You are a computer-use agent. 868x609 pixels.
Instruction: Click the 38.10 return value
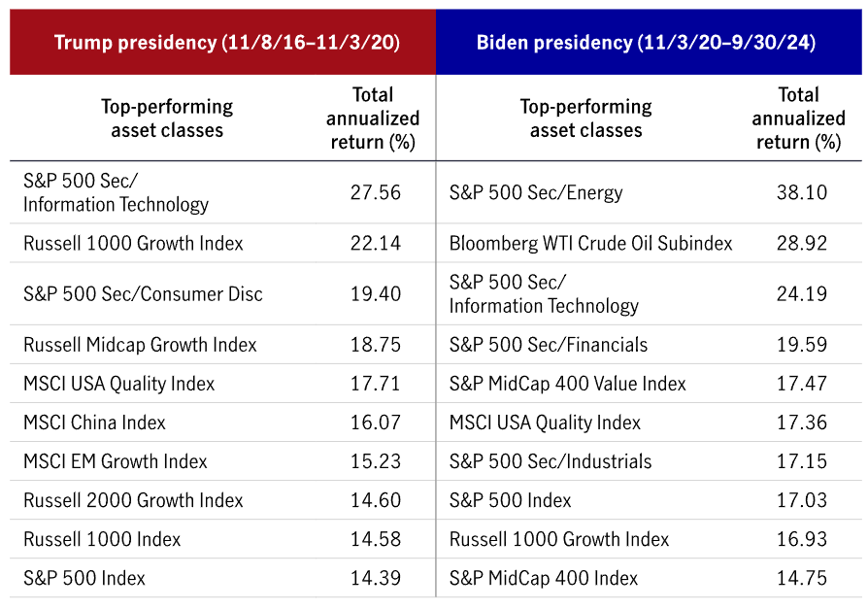(803, 192)
